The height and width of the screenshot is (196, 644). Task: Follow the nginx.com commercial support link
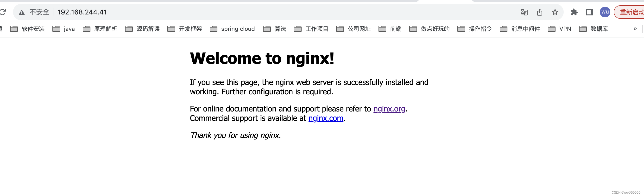pos(326,118)
